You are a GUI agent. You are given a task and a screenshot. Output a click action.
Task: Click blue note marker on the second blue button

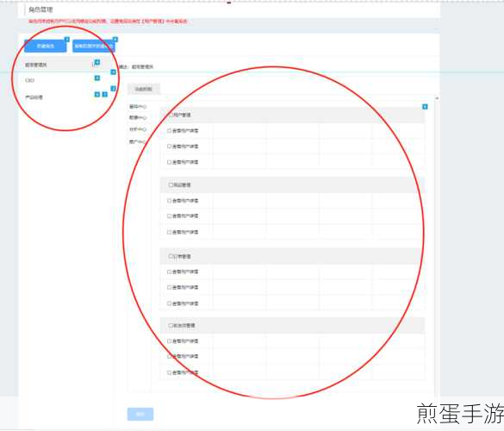click(115, 40)
